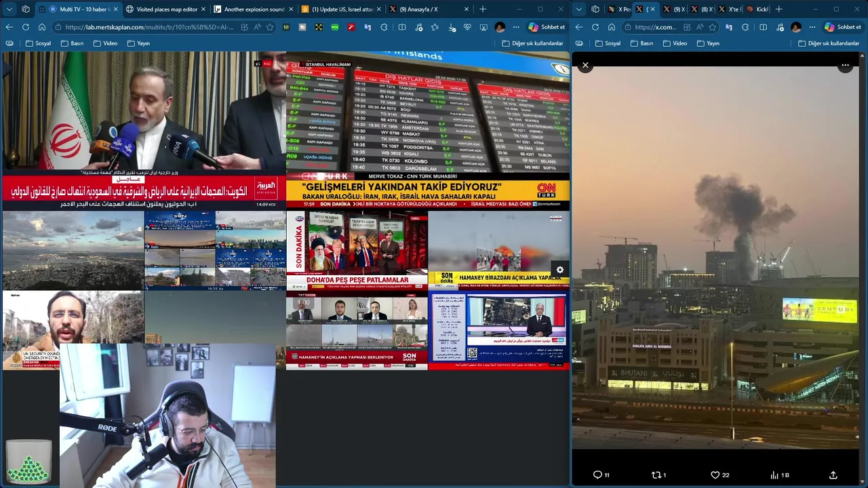This screenshot has height=488, width=868.
Task: Select the multi-camera grid stream thumbnail
Action: tap(214, 250)
